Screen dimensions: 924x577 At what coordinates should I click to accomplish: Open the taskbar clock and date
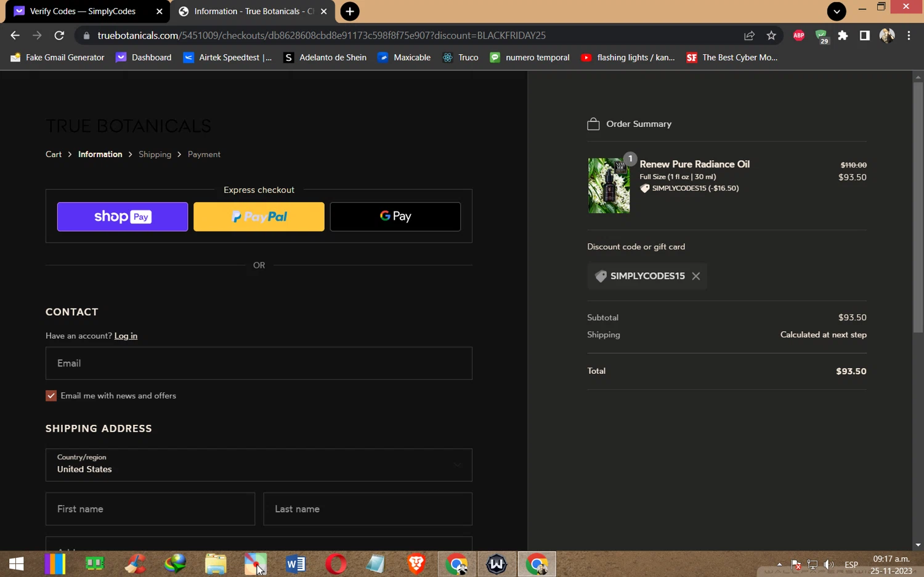(x=891, y=565)
